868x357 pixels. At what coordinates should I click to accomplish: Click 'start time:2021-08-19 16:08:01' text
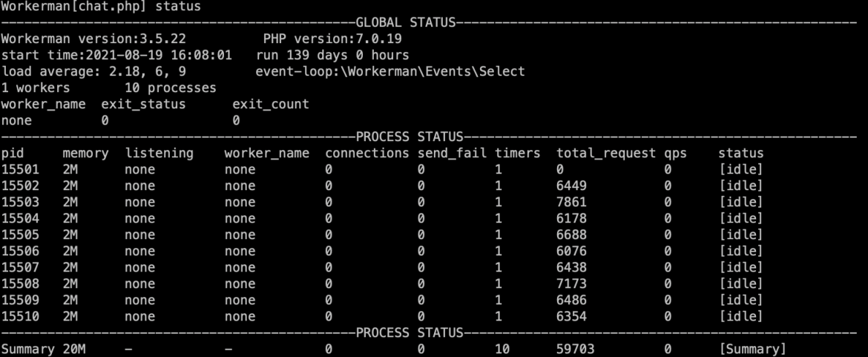click(x=116, y=56)
